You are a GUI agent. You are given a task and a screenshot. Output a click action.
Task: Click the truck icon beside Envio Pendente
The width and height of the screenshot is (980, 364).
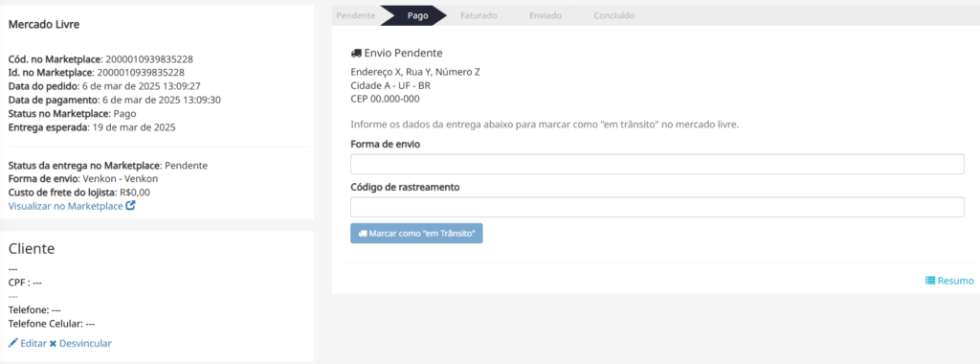[356, 53]
